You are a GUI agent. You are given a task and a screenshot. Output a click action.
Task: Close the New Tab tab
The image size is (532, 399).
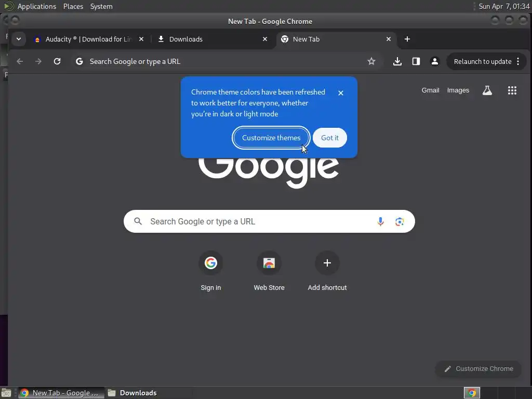(389, 39)
